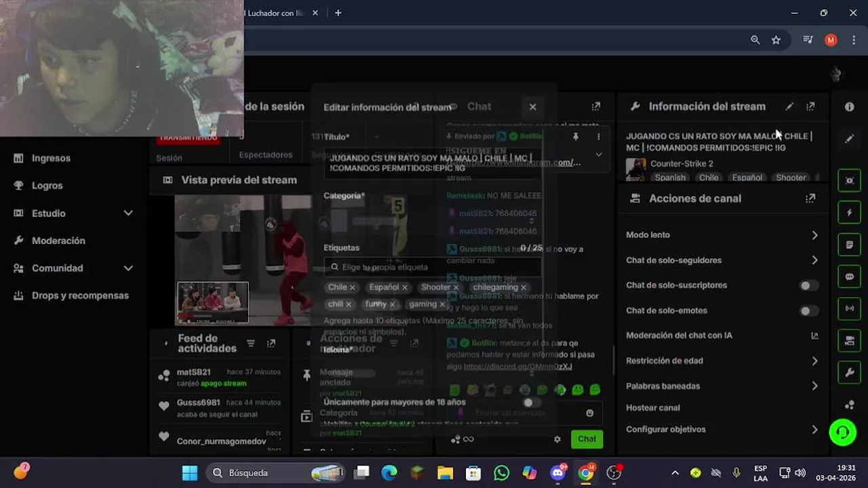Click the pin icon on pinned chat message

(x=575, y=136)
